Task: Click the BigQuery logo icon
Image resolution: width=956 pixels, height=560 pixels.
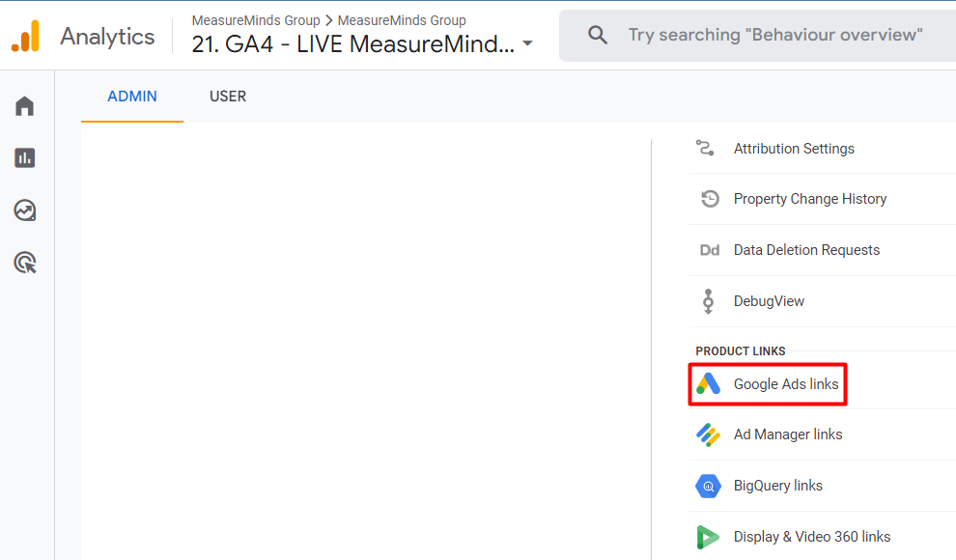Action: click(708, 486)
